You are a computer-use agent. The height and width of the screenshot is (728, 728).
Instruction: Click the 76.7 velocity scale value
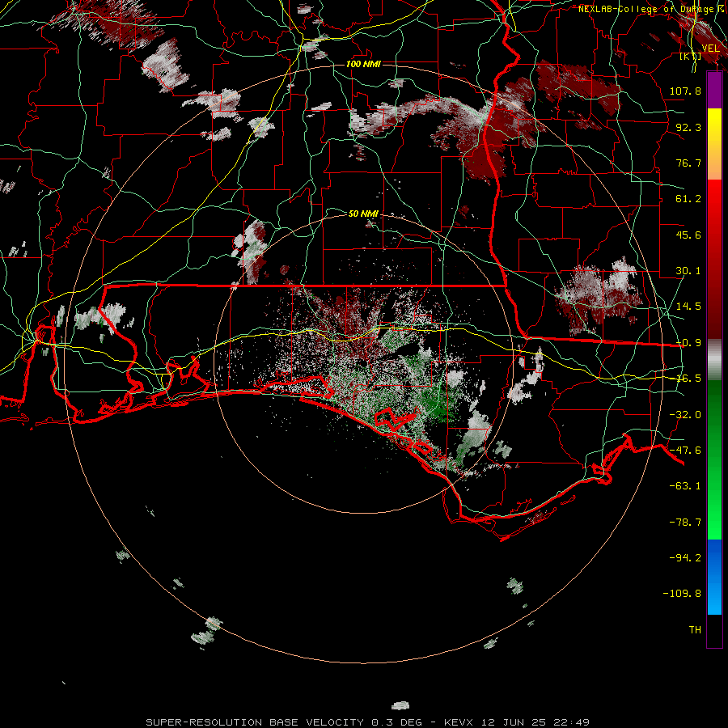pyautogui.click(x=688, y=163)
